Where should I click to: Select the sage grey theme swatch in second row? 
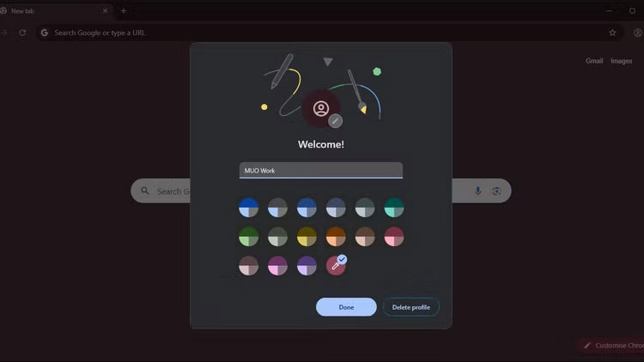277,237
